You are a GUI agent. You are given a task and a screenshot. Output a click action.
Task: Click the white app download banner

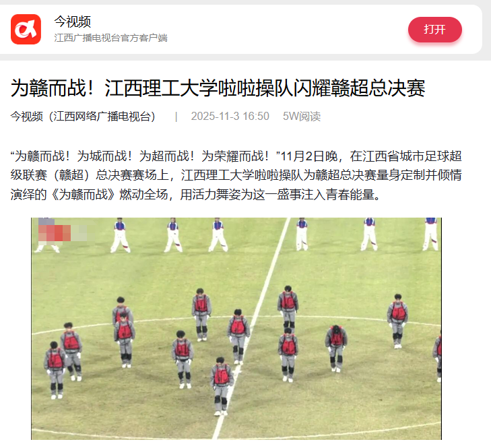pos(241,29)
